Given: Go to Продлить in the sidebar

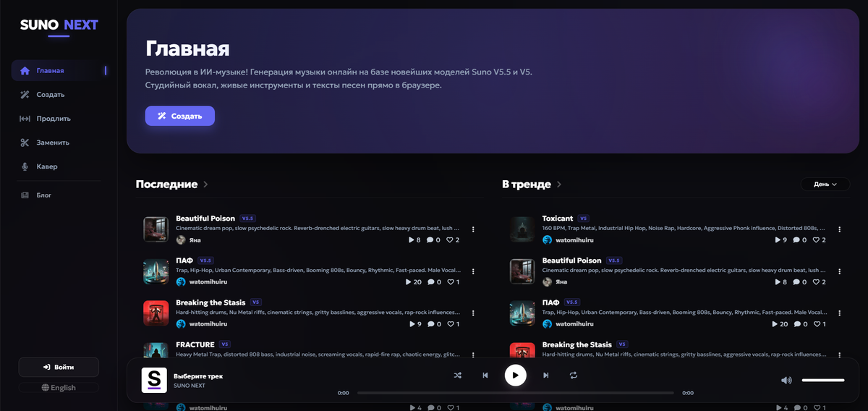Looking at the screenshot, I should click(x=59, y=118).
